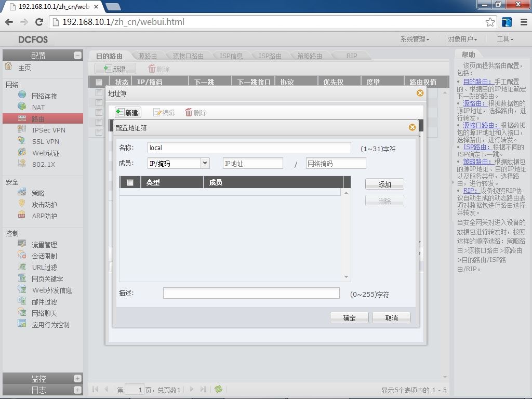
Task: Click the 取消 cancel button
Action: tap(391, 317)
